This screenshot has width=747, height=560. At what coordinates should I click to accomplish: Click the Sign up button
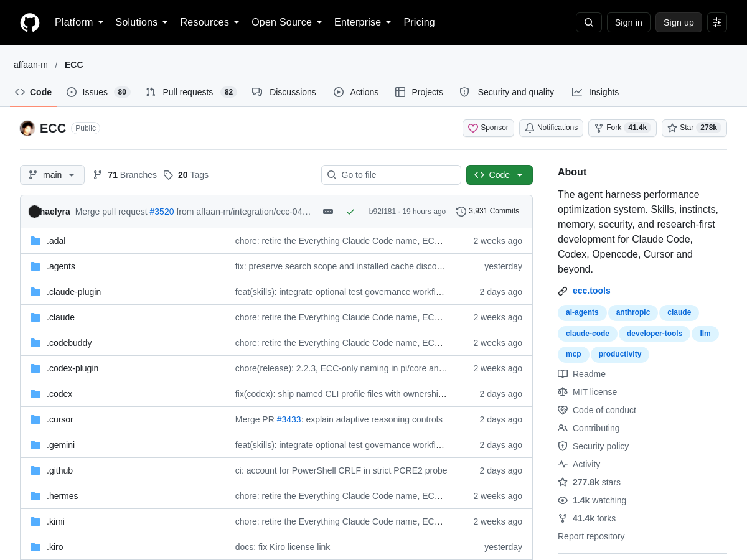pos(679,22)
